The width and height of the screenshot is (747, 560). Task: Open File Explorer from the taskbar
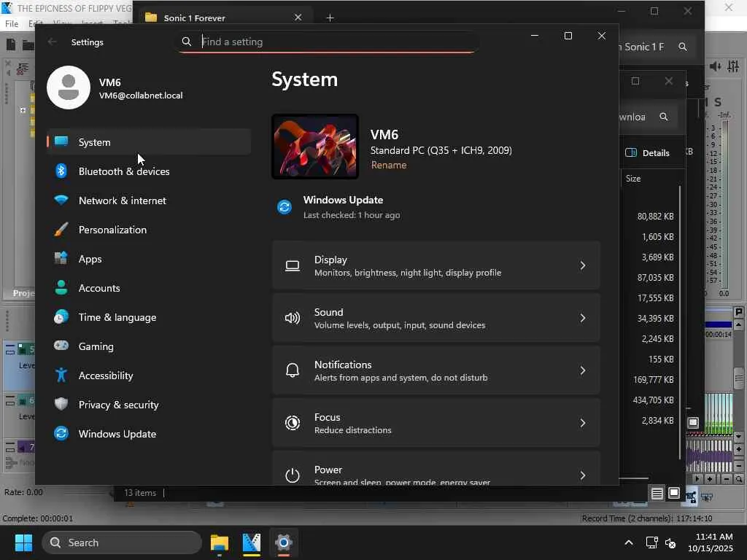click(x=220, y=543)
